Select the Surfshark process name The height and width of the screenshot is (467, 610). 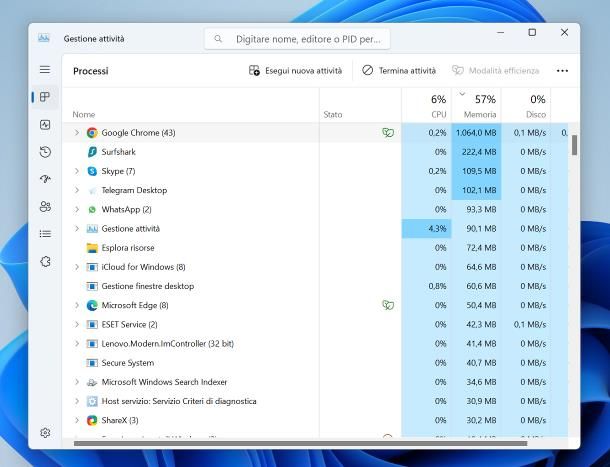[x=118, y=152]
